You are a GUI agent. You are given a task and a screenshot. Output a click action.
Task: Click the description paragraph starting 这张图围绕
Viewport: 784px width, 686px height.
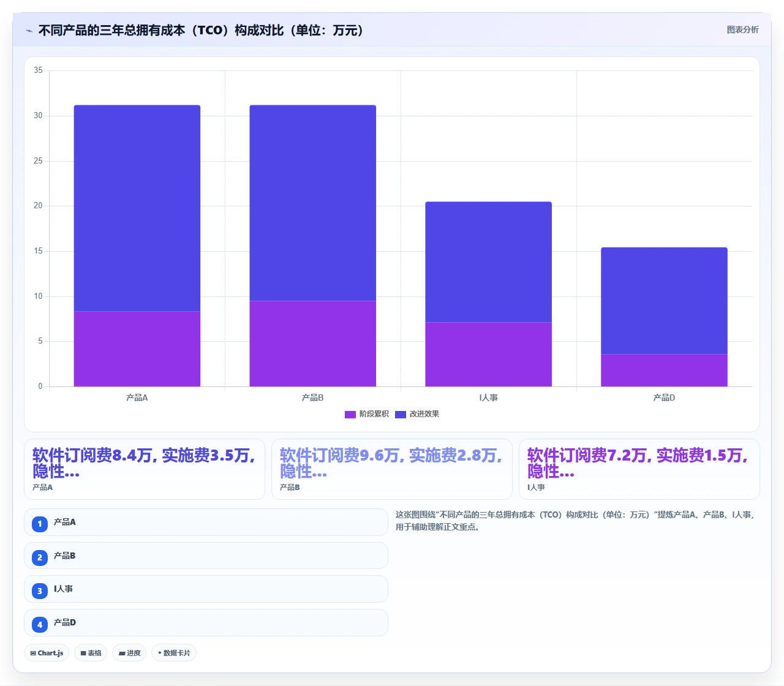[x=576, y=521]
